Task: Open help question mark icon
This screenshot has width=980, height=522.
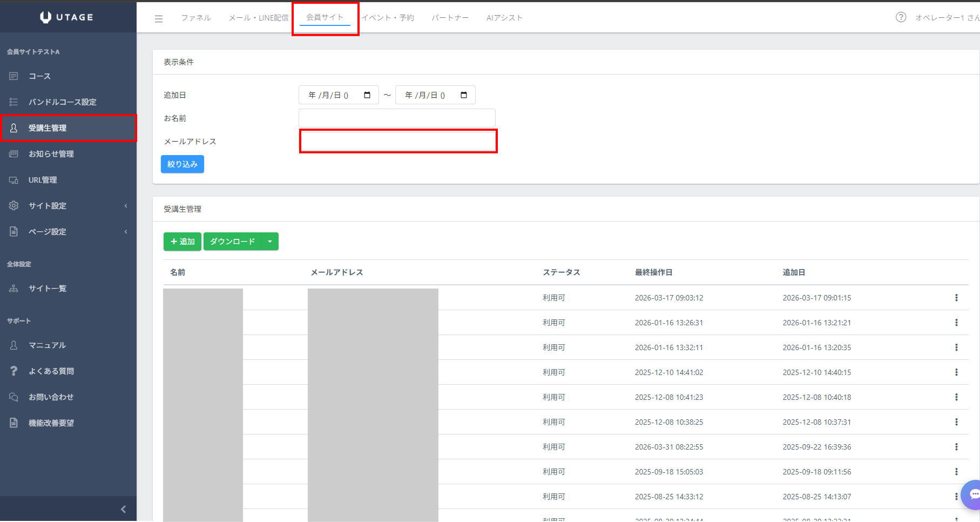Action: (901, 17)
